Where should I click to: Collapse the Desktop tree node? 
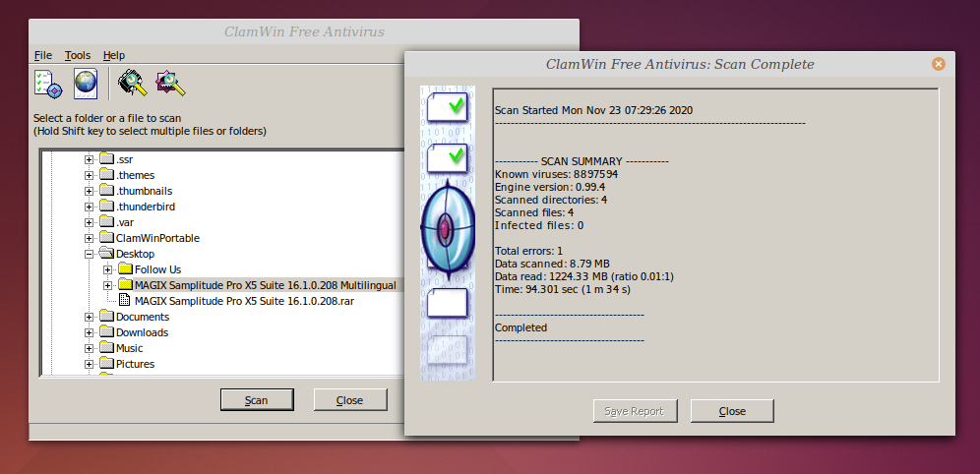coord(89,254)
